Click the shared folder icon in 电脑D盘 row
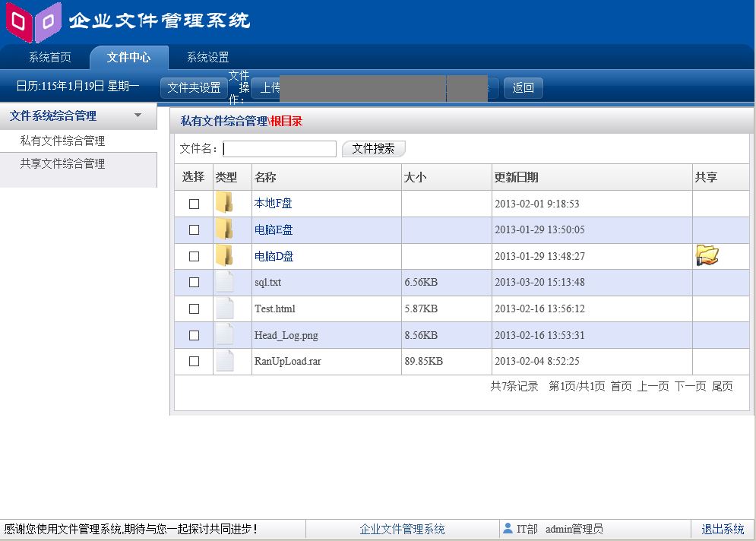756x541 pixels. pos(707,256)
